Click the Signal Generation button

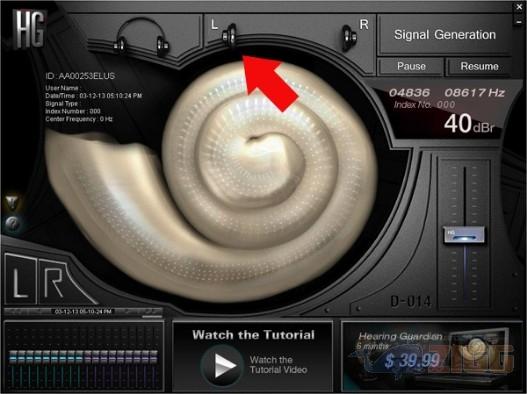[445, 35]
